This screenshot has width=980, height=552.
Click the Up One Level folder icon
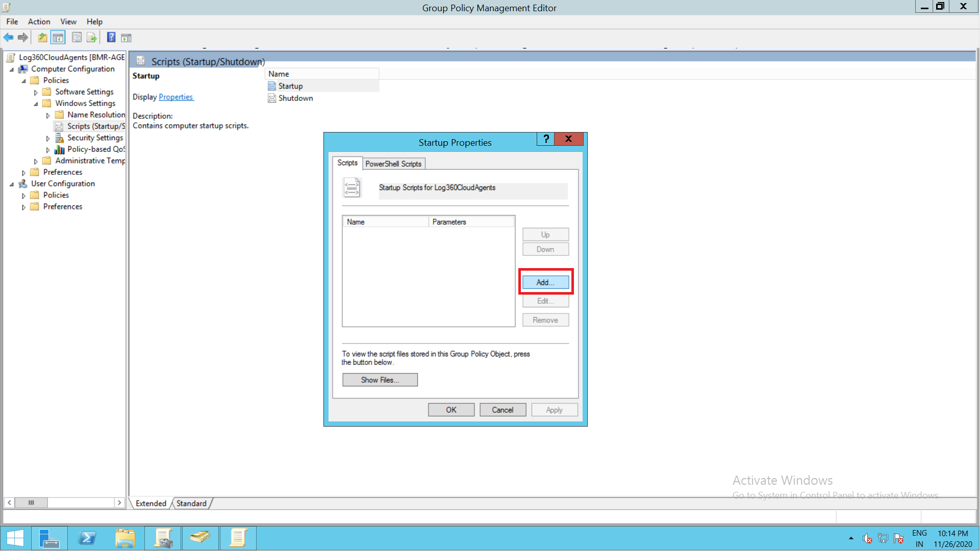[42, 38]
